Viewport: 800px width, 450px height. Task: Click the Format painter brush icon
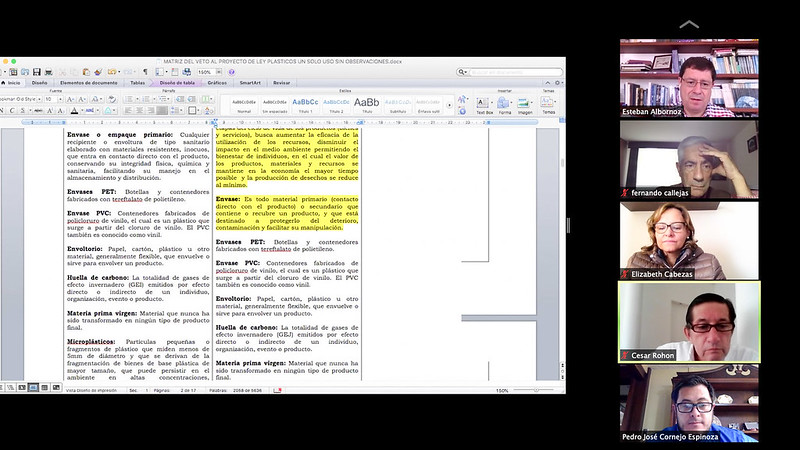[98, 72]
